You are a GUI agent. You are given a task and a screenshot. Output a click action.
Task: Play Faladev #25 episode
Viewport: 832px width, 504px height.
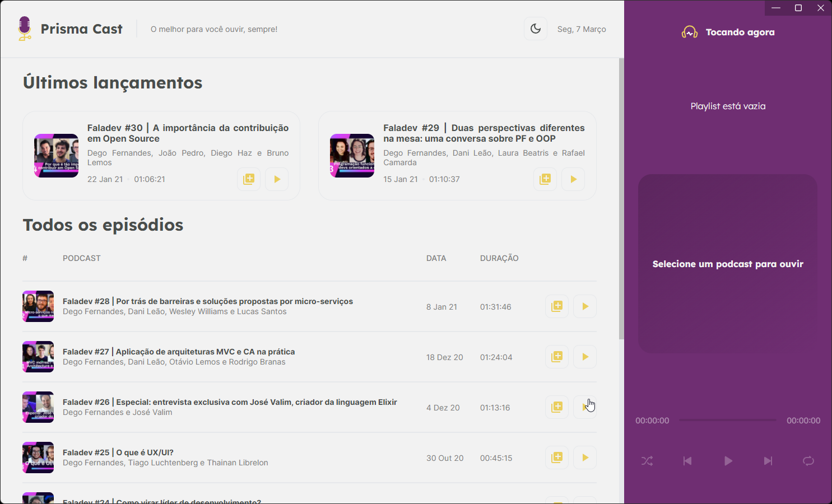585,458
